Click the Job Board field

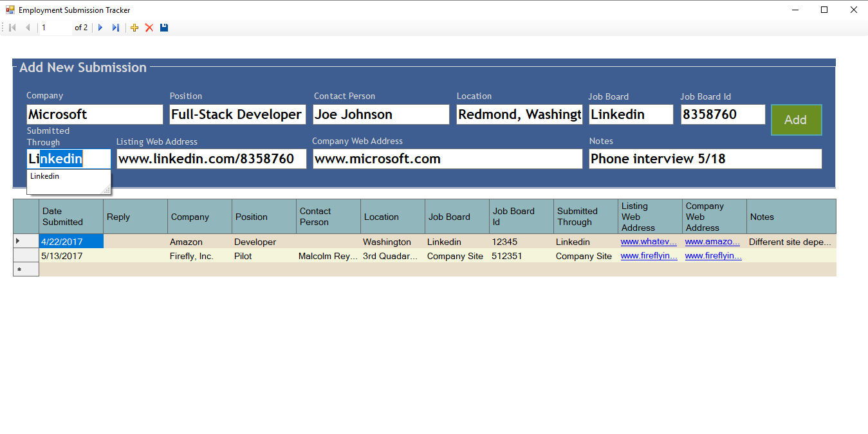(631, 114)
